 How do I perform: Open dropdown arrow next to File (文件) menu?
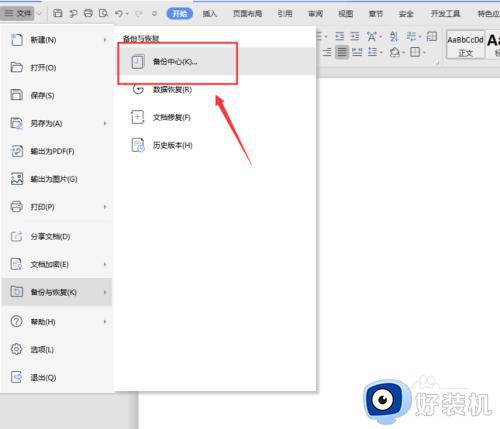[39, 14]
